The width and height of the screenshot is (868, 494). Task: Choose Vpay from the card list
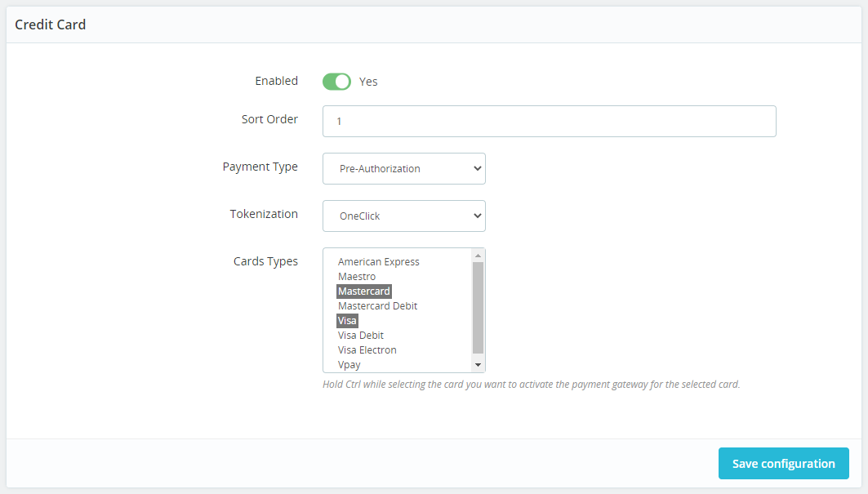click(x=349, y=365)
